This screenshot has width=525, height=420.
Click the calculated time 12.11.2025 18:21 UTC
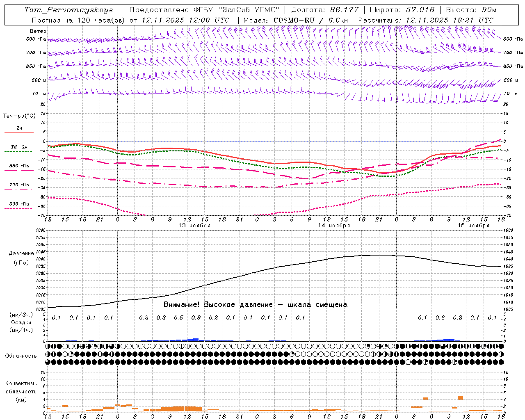point(450,20)
